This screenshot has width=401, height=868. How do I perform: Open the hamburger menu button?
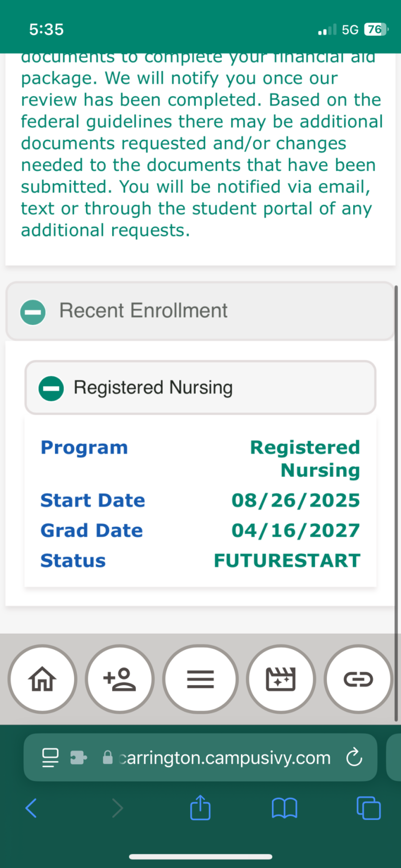click(200, 679)
